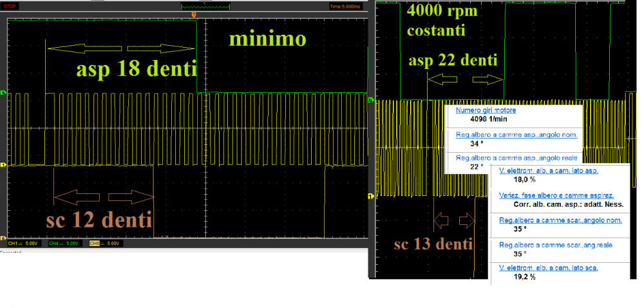
Task: Select the 19,2 % exhaust valve value
Action: click(x=525, y=277)
